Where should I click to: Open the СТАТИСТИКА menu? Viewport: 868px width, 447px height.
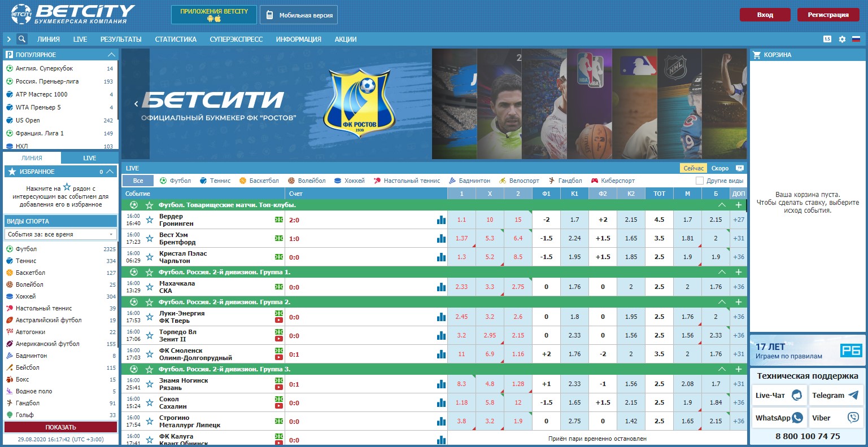click(x=176, y=39)
